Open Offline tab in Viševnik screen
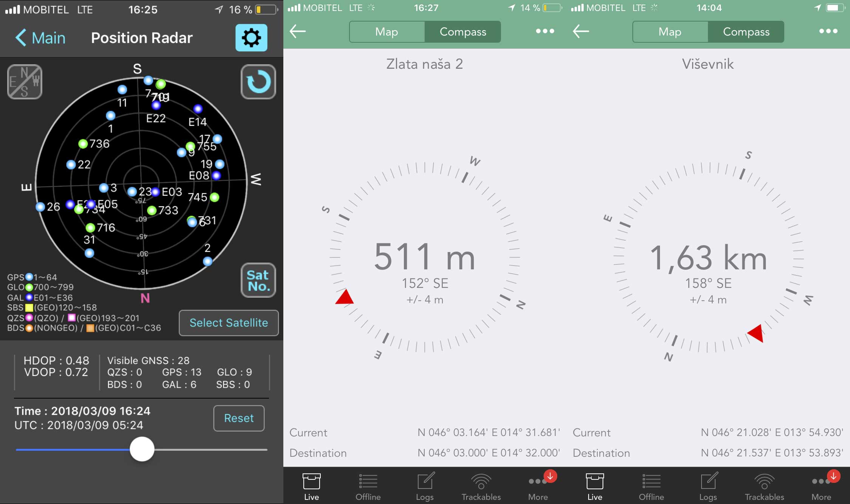The height and width of the screenshot is (504, 850). 651,487
